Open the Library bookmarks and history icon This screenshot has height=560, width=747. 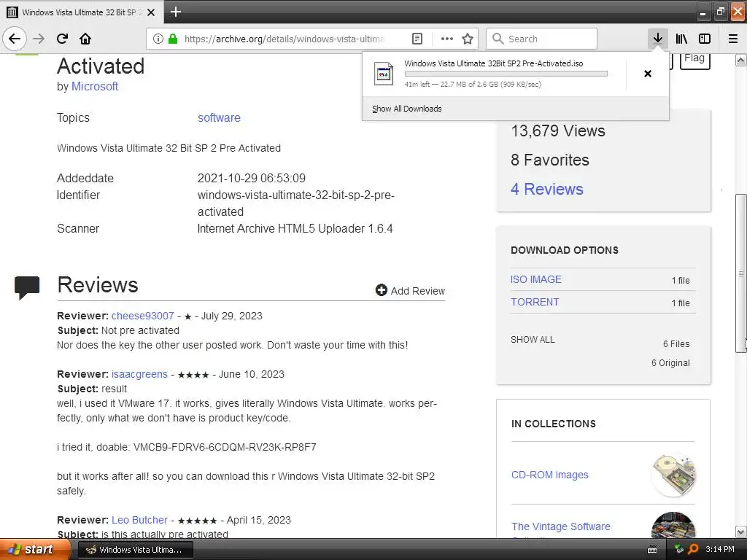coord(681,39)
